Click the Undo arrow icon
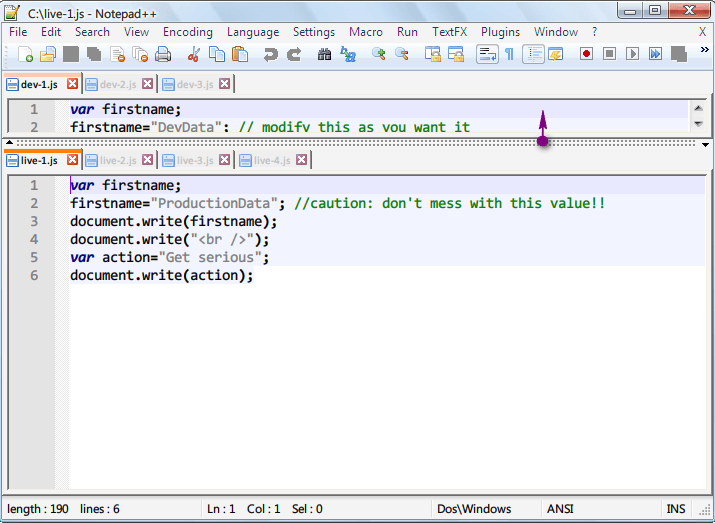Viewport: 715px width, 523px height. tap(271, 54)
